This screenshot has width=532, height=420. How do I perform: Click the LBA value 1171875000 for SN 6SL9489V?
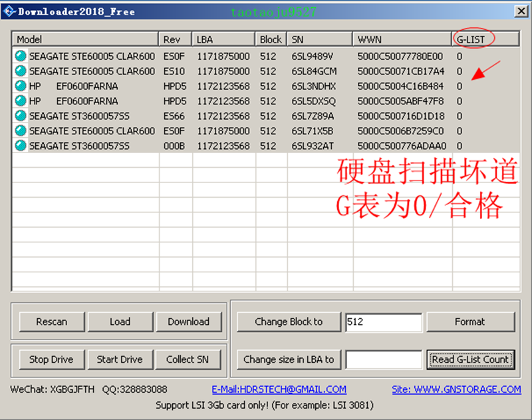[x=223, y=56]
